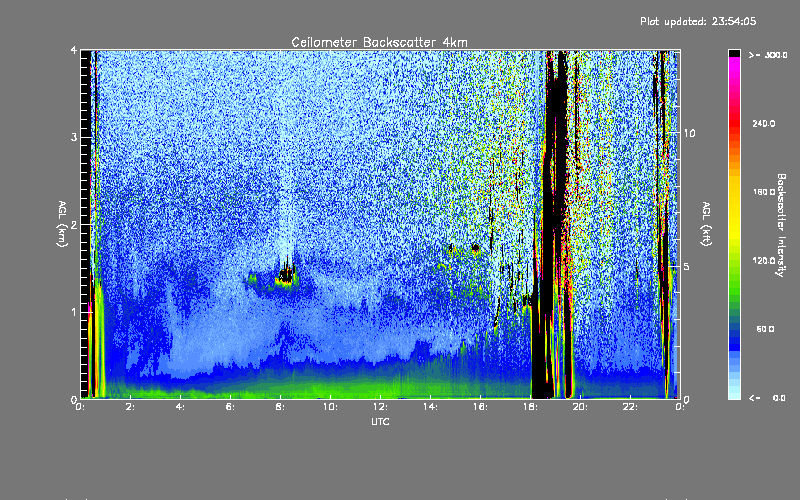Select the "60.0" colorbar value
Viewport: 800px width, 500px height.
click(x=765, y=329)
